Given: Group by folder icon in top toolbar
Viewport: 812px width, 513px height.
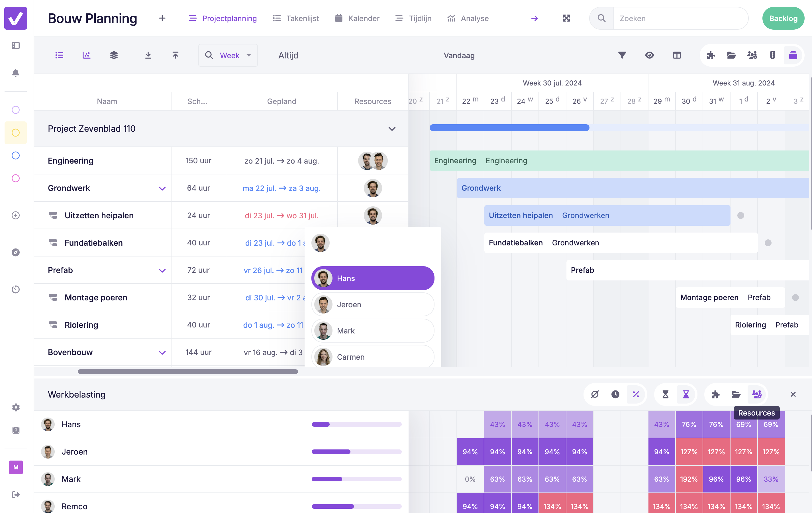Looking at the screenshot, I should [731, 55].
